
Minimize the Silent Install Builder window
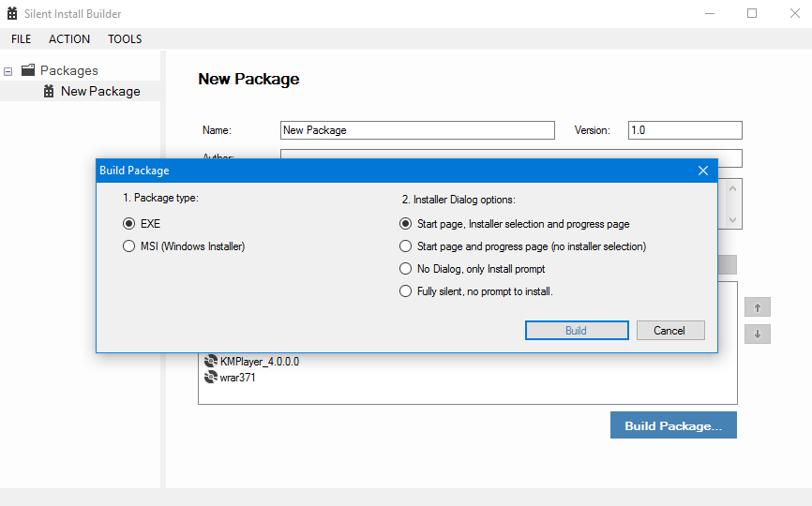point(710,13)
